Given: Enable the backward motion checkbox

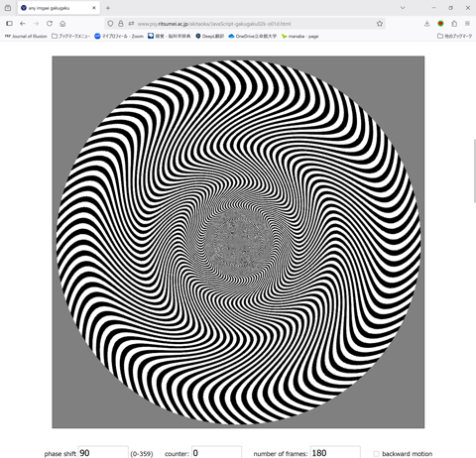Looking at the screenshot, I should tap(376, 454).
